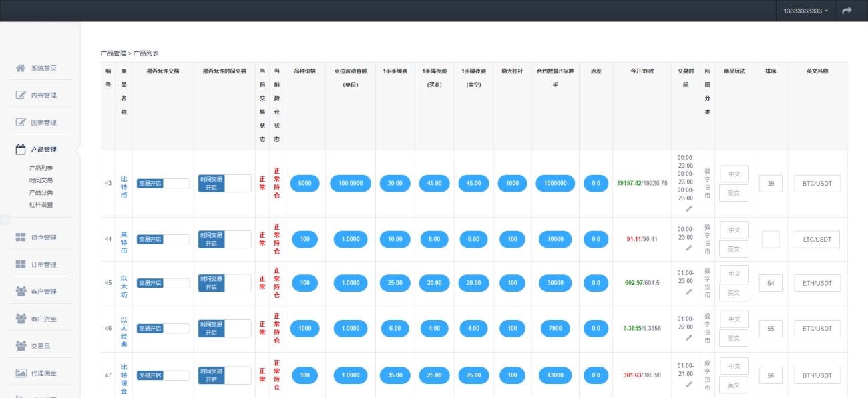Click the edit icon beside 国家管理
The image size is (868, 398).
(x=21, y=122)
